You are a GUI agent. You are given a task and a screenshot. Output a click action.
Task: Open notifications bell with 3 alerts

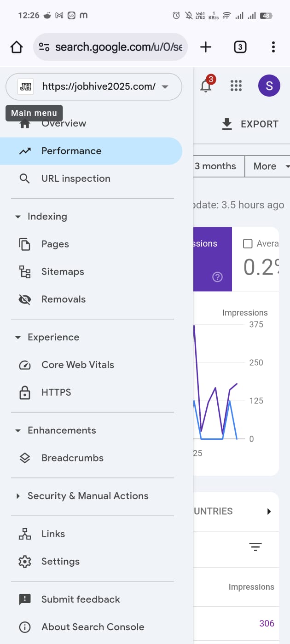(x=206, y=85)
